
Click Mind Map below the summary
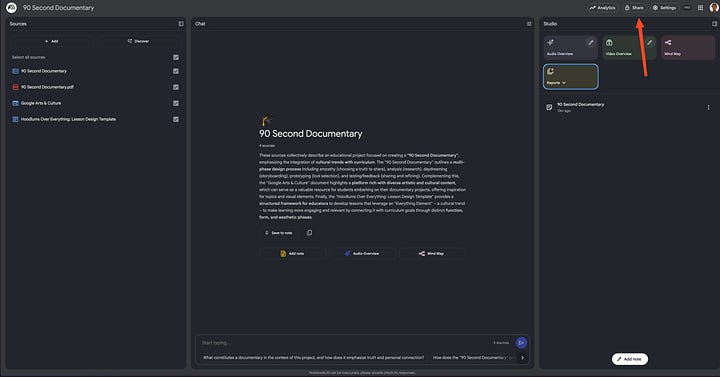click(x=432, y=253)
